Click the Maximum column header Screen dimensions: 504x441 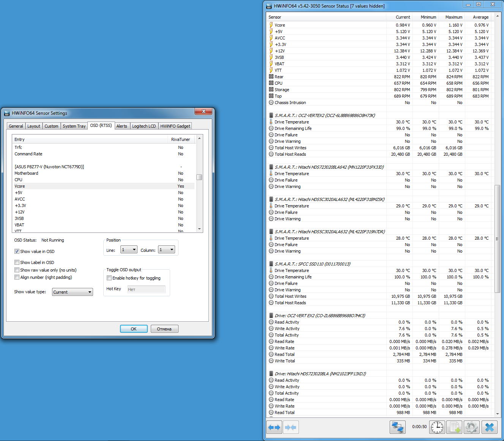[x=452, y=17]
